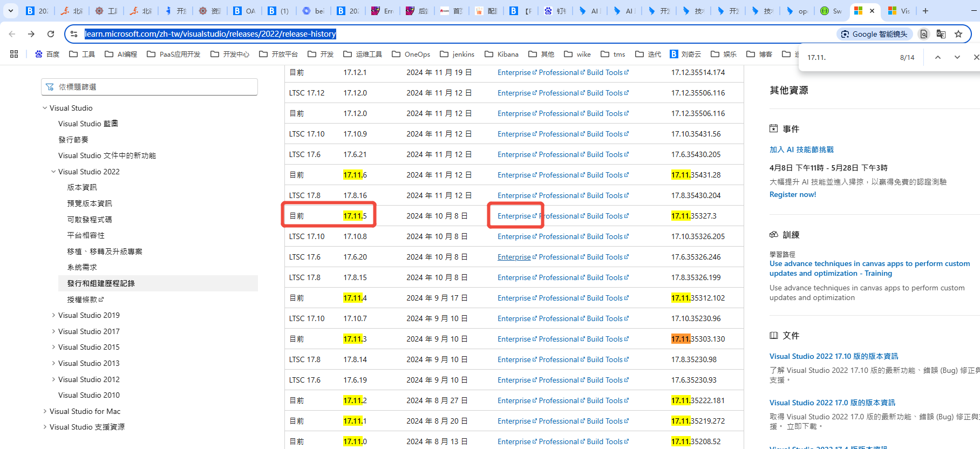Viewport: 980px width, 449px height.
Task: Open the AI编程 bookmark folder
Action: click(x=121, y=54)
